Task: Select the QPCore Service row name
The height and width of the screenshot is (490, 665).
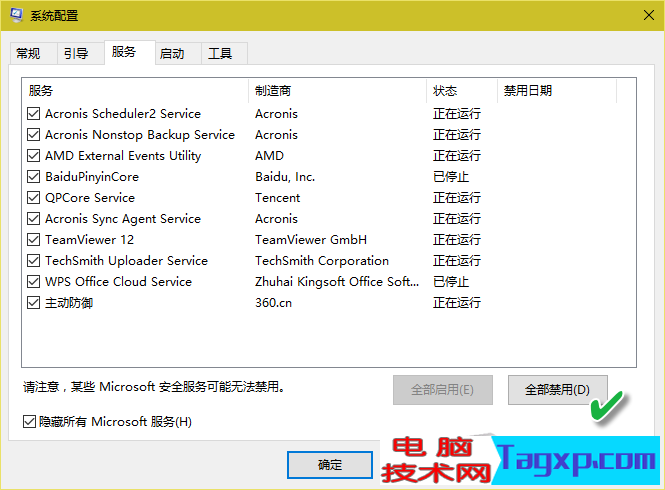Action: point(90,198)
